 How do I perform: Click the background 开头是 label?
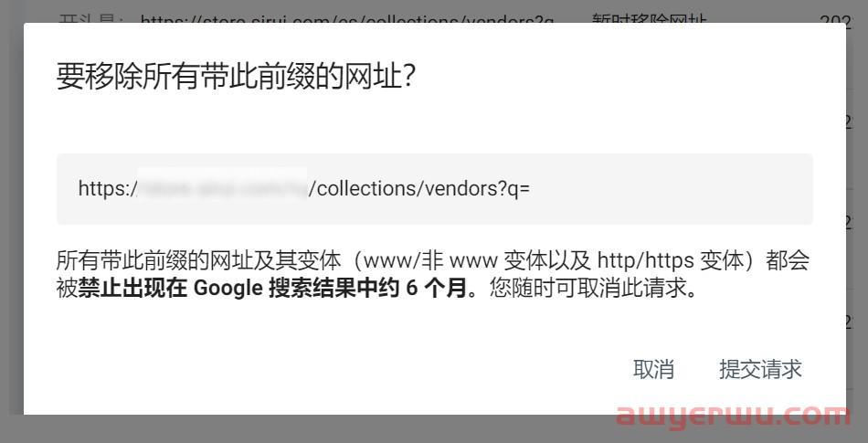click(90, 19)
